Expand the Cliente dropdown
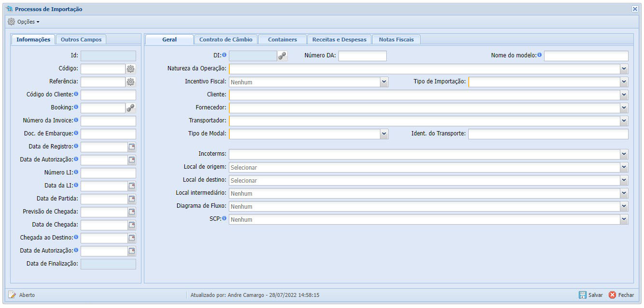Screen dimensions: 644x308 pos(624,95)
